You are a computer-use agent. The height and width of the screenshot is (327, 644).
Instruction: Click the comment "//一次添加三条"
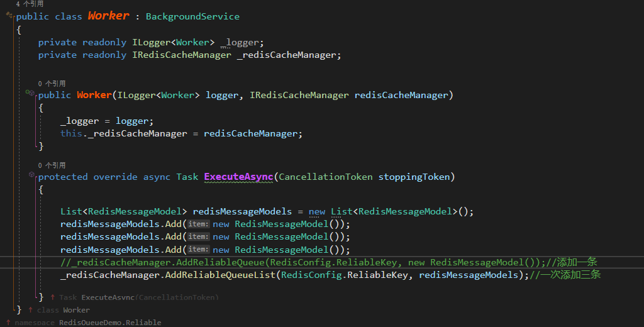565,275
